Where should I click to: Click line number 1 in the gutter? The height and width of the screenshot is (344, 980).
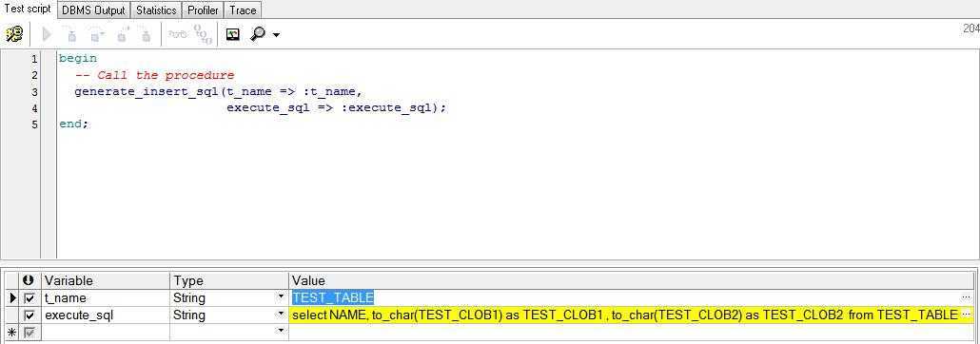(34, 59)
